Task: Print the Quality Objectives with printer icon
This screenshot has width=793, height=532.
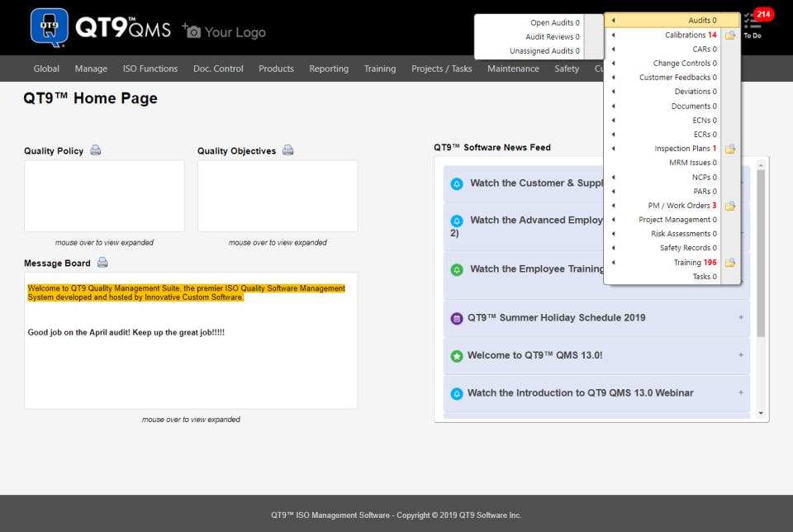Action: [287, 150]
